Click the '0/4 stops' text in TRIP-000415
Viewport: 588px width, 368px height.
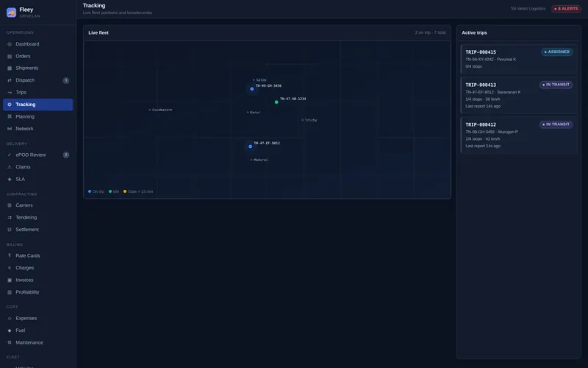[x=473, y=66]
